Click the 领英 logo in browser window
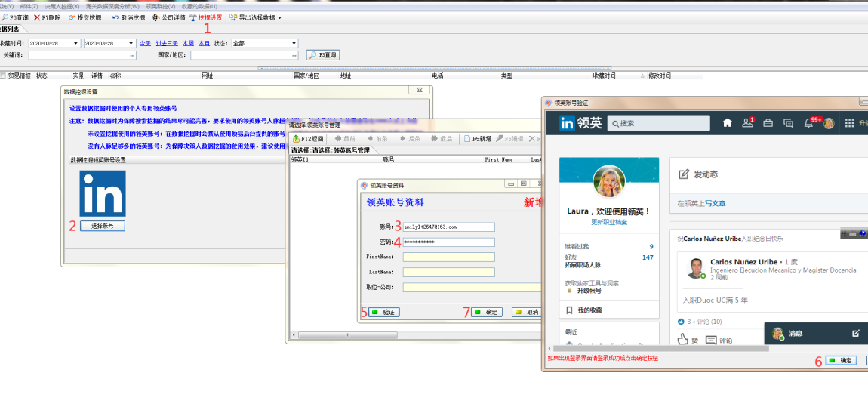 coord(580,123)
